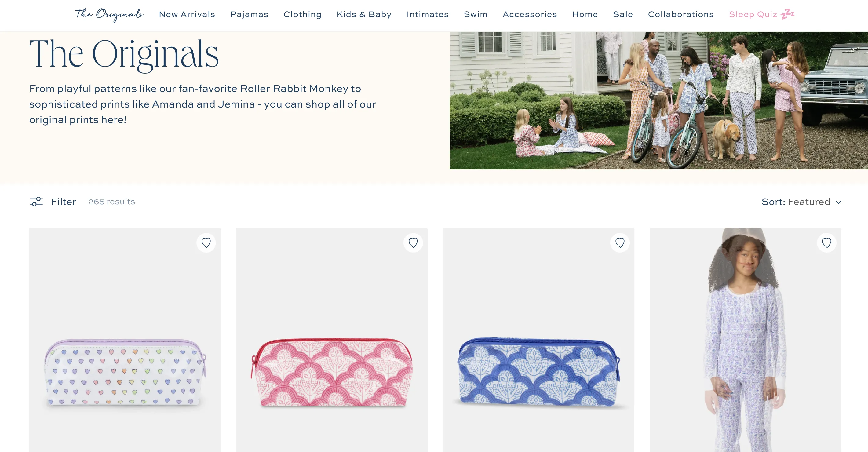Go to The Originals script logo
The width and height of the screenshot is (868, 452).
(x=109, y=14)
